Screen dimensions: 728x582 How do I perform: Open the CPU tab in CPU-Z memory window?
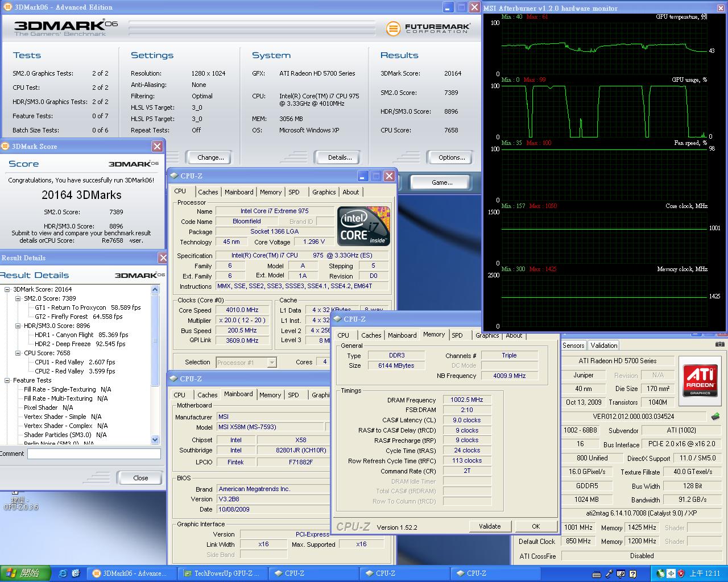tap(344, 335)
